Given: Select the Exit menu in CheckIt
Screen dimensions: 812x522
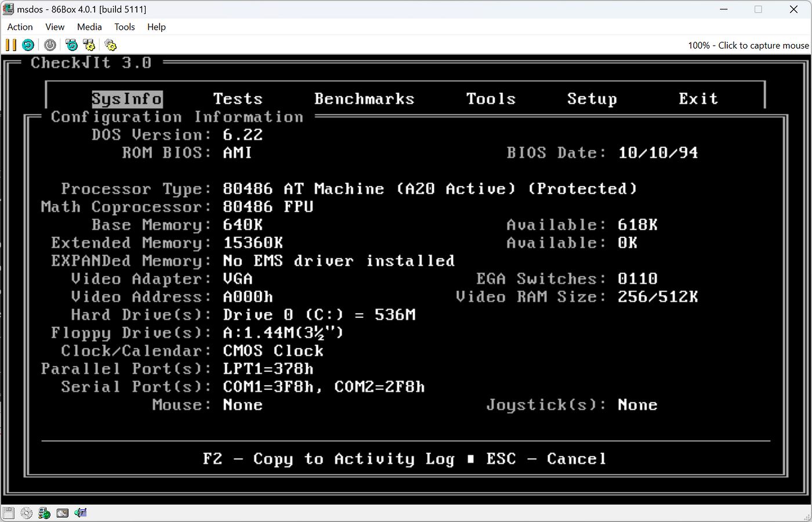Looking at the screenshot, I should 698,99.
